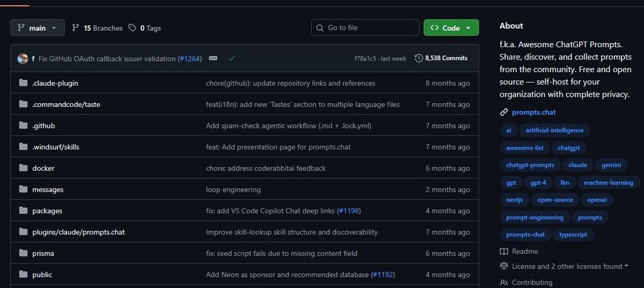Open commit 'Improve skill-lookup skill structure'
This screenshot has width=644, height=288.
point(292,233)
